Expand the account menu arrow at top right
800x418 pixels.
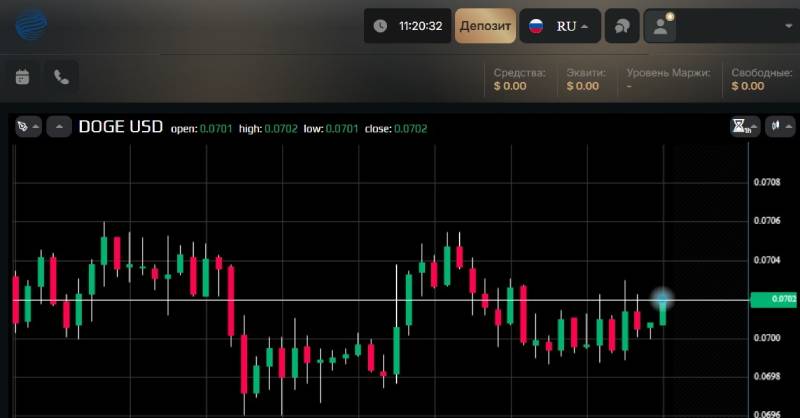coord(788,26)
